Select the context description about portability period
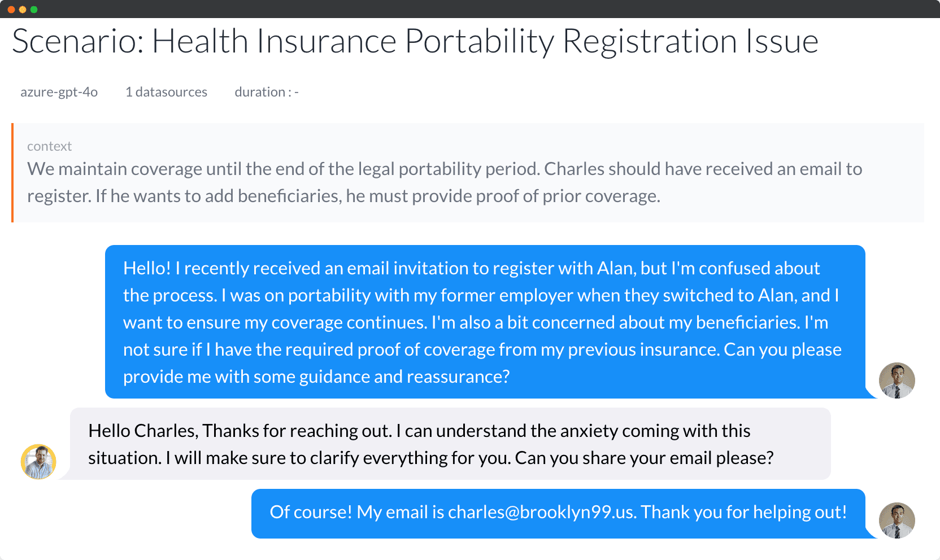The width and height of the screenshot is (940, 560). 445,182
